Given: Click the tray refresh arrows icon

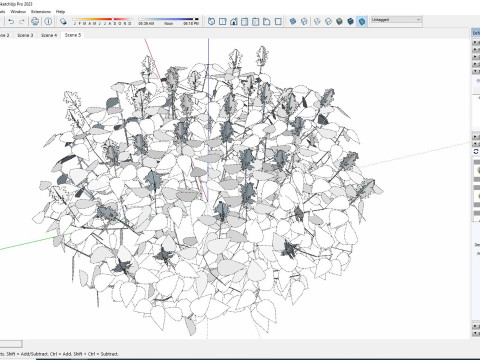Looking at the screenshot, I should point(476,152).
